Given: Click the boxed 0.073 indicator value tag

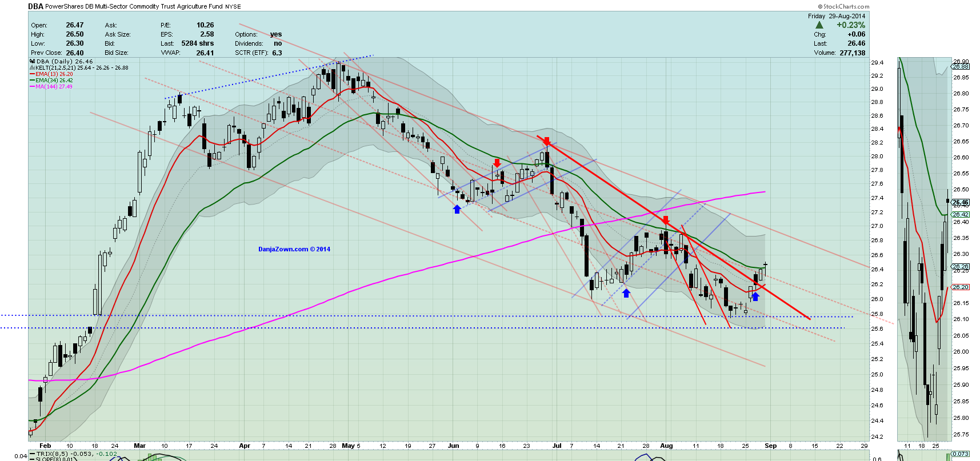Looking at the screenshot, I should [961, 454].
